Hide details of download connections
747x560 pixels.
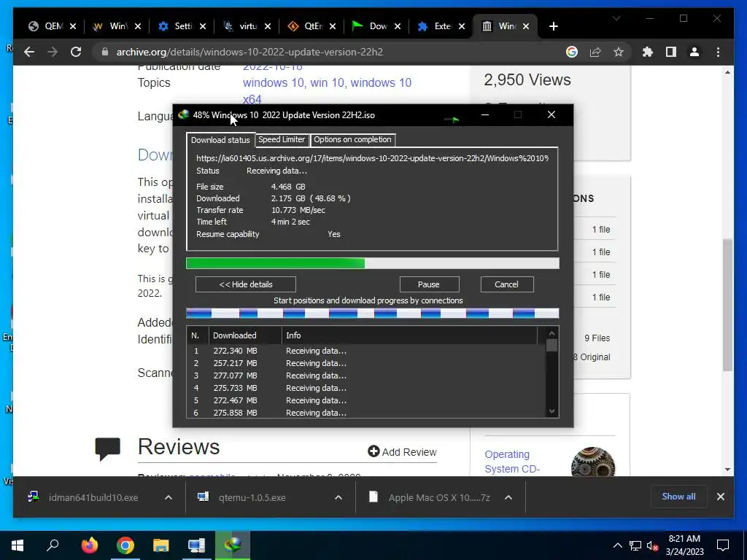(x=245, y=284)
